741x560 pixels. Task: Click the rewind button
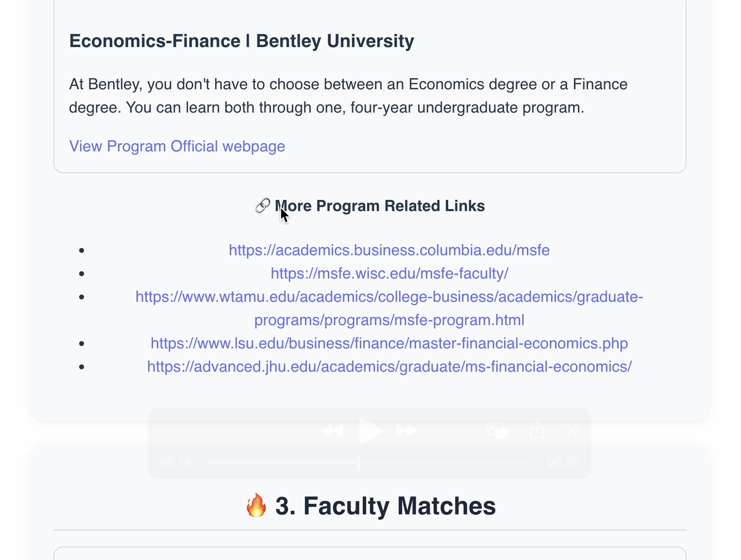pos(333,430)
